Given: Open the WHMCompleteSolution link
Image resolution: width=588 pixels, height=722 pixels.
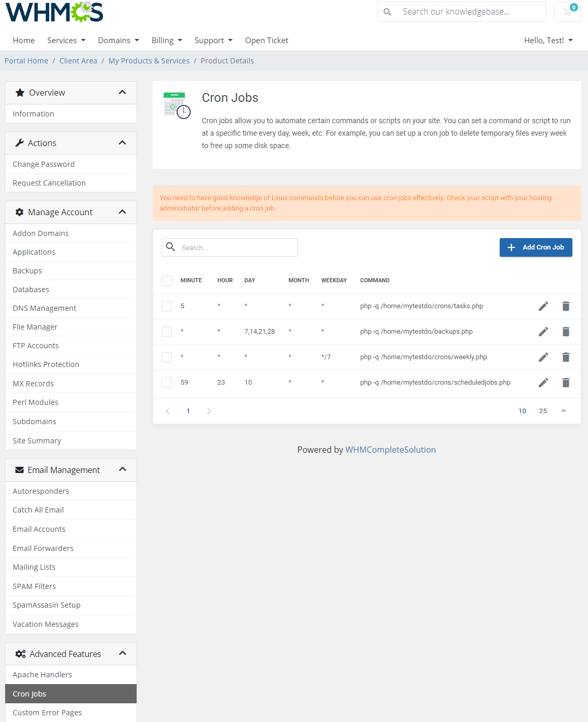Looking at the screenshot, I should pyautogui.click(x=391, y=450).
